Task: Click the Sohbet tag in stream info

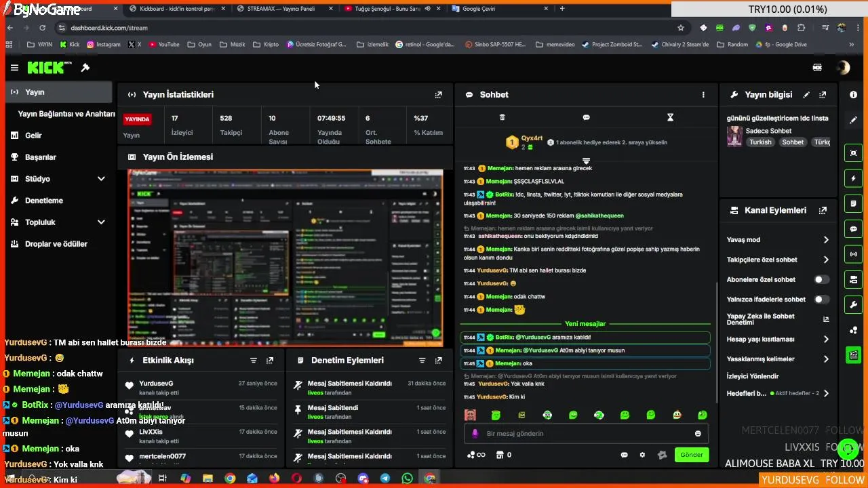Action: coord(793,142)
